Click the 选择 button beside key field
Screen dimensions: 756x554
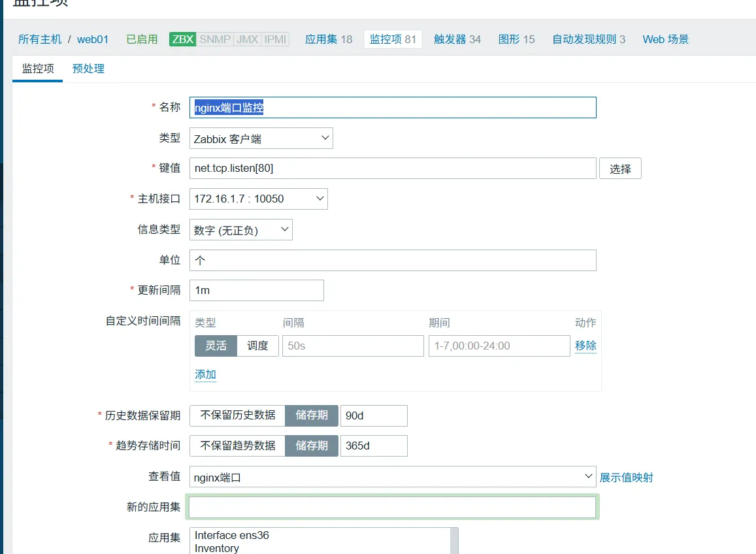pos(620,169)
